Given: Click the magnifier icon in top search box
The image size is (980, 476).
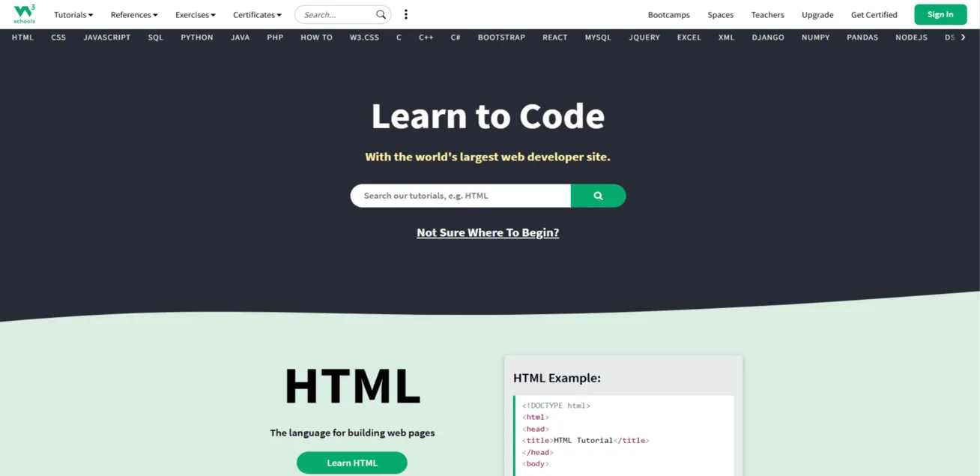Looking at the screenshot, I should (x=381, y=14).
